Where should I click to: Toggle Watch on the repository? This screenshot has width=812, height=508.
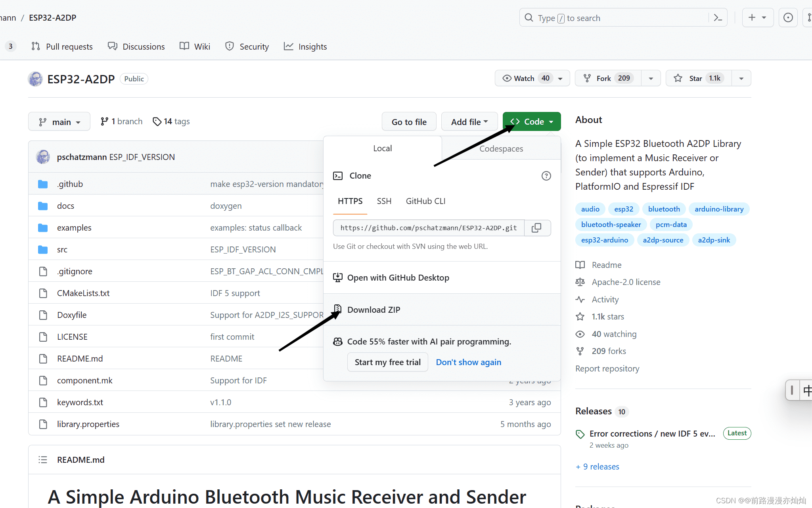click(523, 78)
